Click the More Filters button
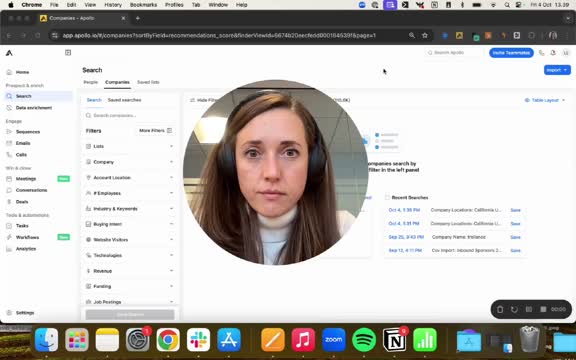 tap(155, 131)
